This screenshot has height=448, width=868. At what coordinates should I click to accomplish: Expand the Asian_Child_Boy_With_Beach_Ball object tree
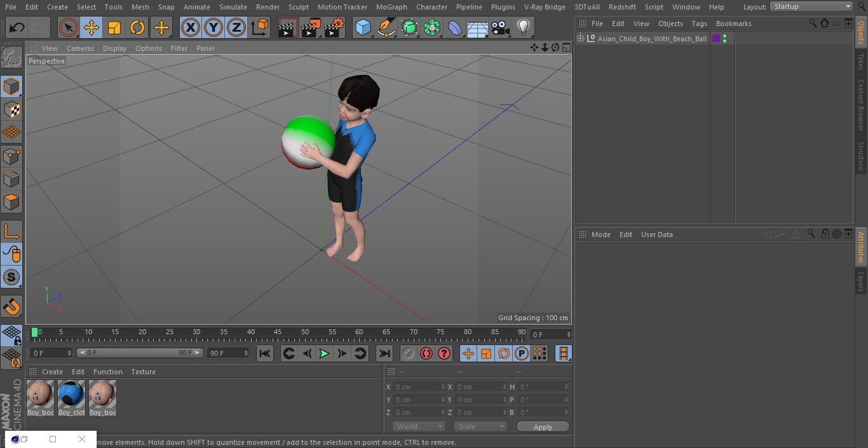pyautogui.click(x=580, y=39)
